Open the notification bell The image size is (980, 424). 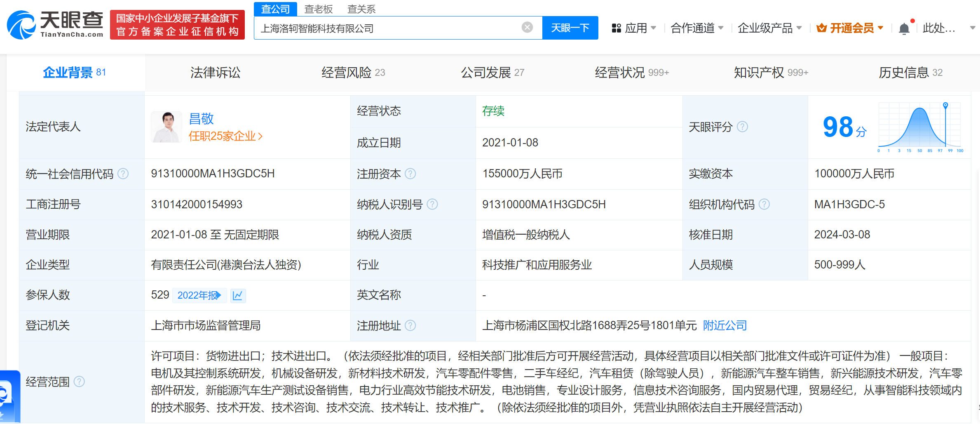[904, 28]
